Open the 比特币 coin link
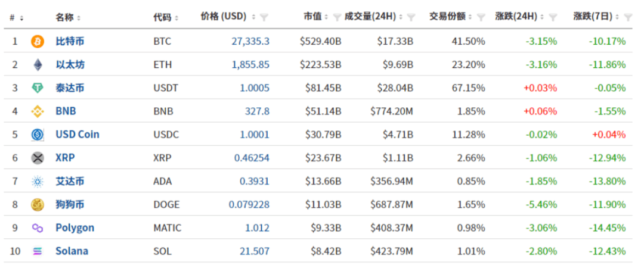Viewport: 644px width, 265px height. point(70,42)
